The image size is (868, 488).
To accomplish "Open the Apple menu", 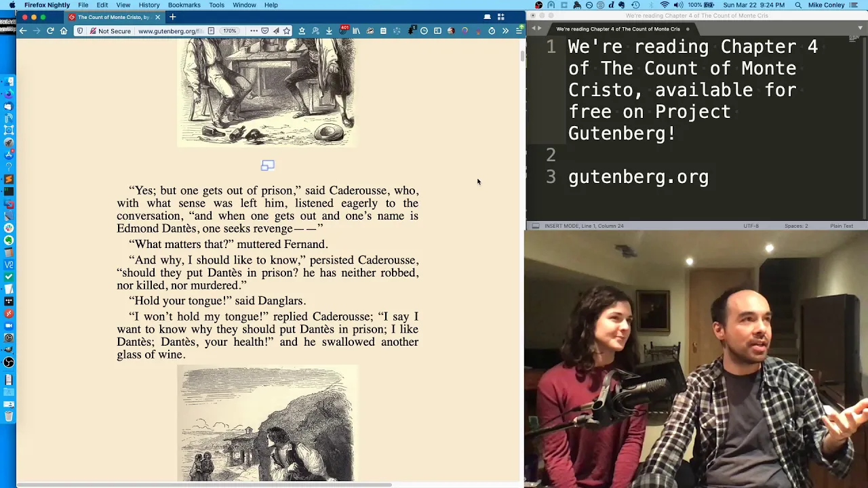I will [x=12, y=5].
